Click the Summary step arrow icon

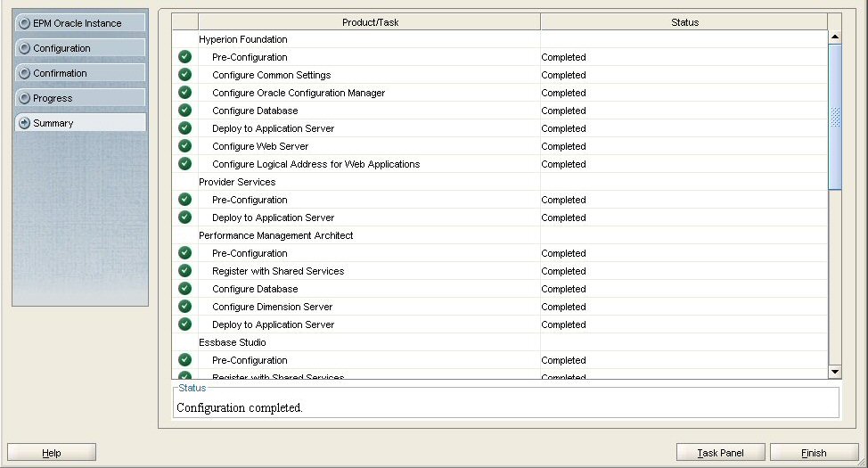coord(24,123)
